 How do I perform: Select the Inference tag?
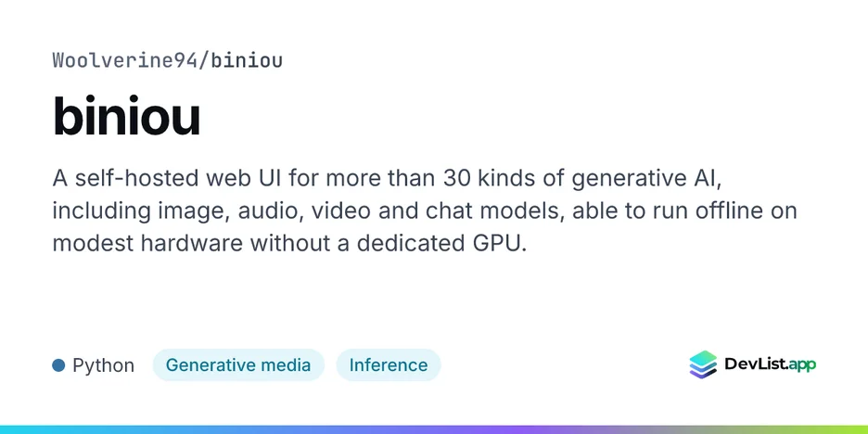point(388,365)
